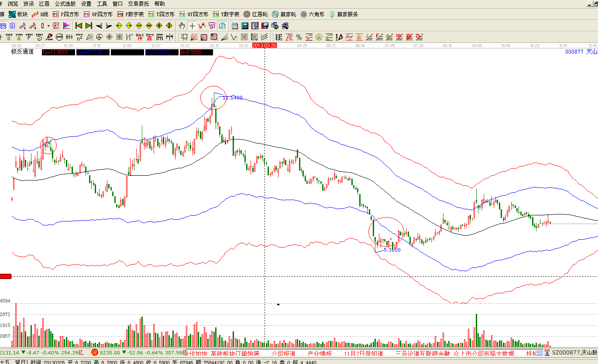Open the 公式选股 menu
The height and width of the screenshot is (364, 598).
click(x=65, y=3)
